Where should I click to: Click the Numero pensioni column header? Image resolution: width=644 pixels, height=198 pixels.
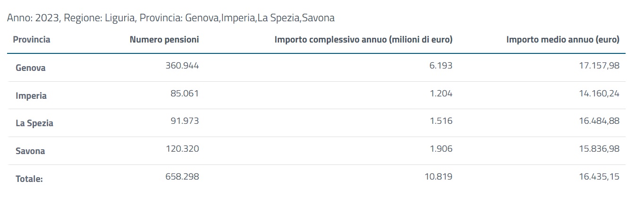[x=164, y=40]
